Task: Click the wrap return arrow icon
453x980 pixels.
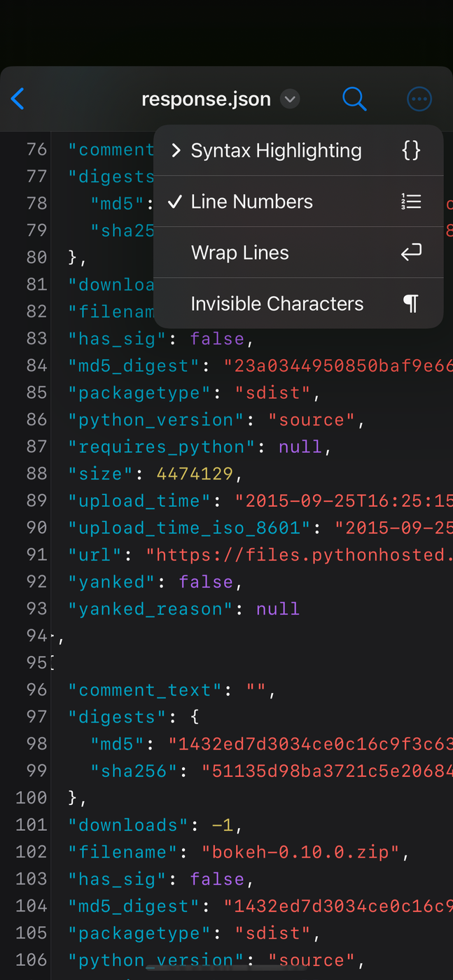Action: pos(411,253)
